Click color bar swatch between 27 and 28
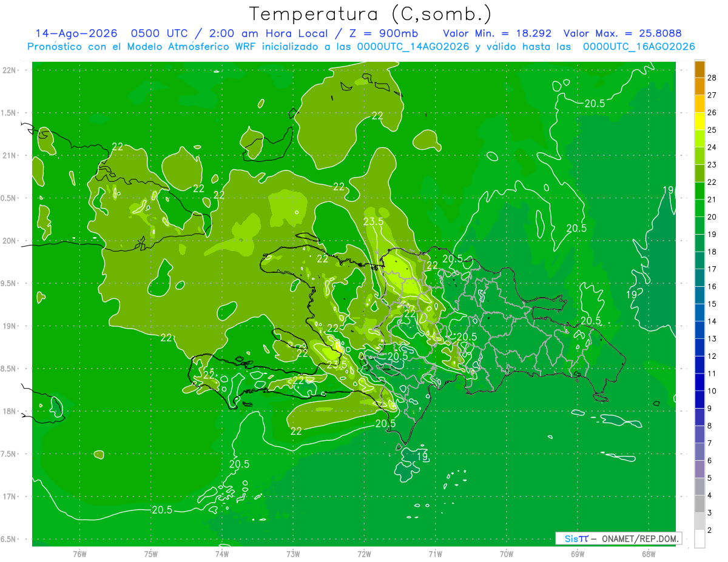Image resolution: width=728 pixels, height=562 pixels. (699, 86)
